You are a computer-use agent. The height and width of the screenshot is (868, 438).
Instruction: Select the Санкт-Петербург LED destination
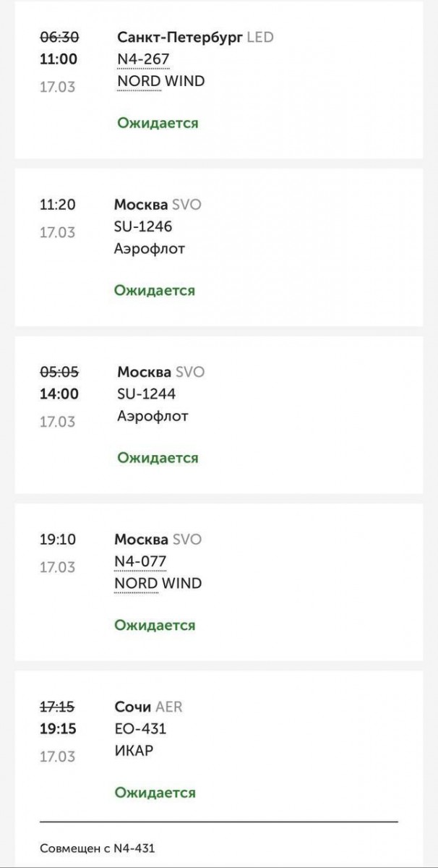(195, 37)
